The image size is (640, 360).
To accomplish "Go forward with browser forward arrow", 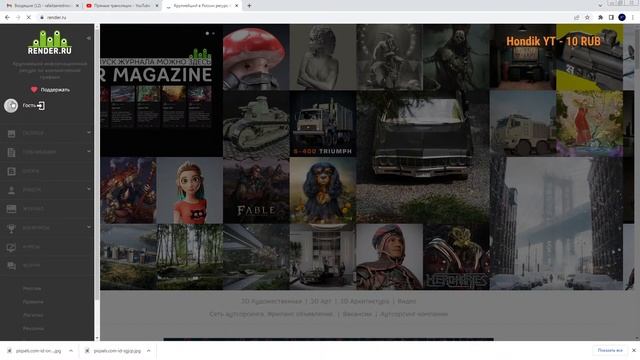I will tap(18, 18).
